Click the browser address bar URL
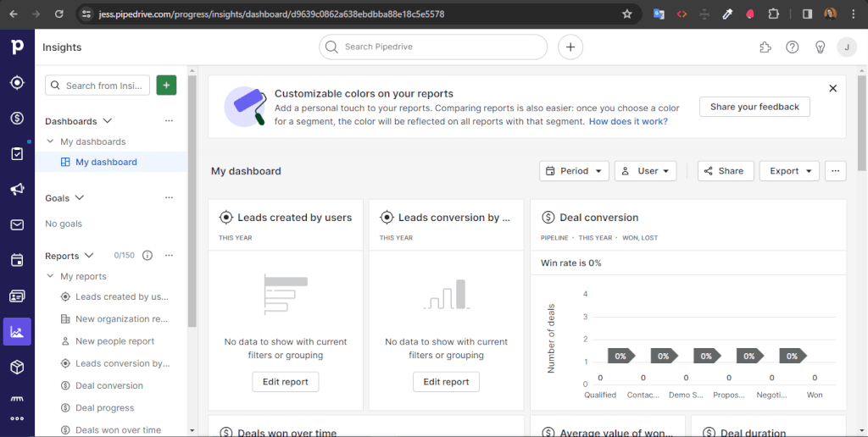Image resolution: width=868 pixels, height=437 pixels. [x=271, y=14]
